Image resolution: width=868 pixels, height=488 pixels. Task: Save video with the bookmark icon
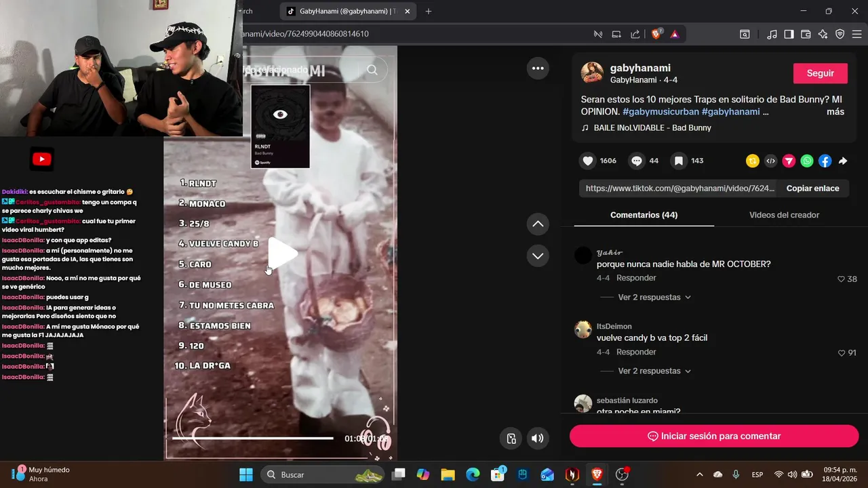click(679, 161)
